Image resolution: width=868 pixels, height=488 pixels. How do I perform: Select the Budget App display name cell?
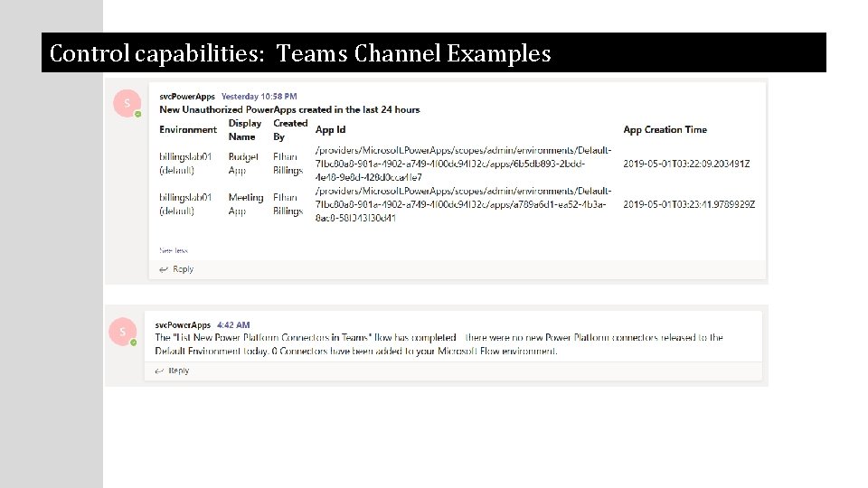tap(243, 164)
